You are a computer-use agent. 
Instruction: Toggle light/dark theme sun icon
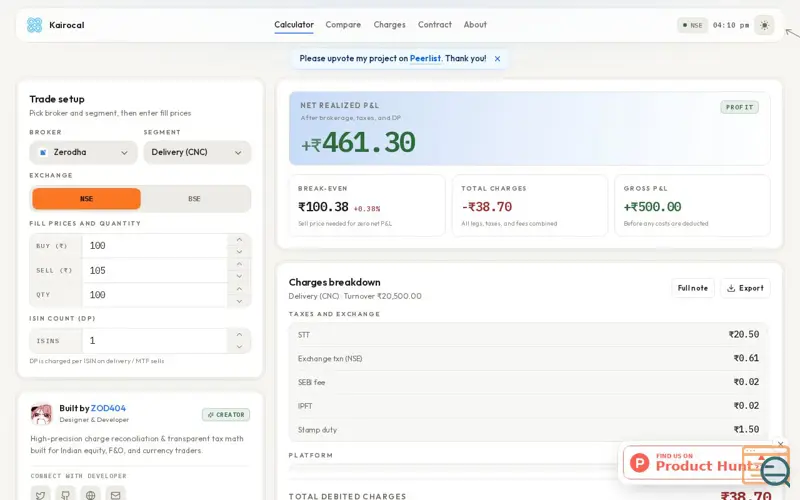point(764,25)
